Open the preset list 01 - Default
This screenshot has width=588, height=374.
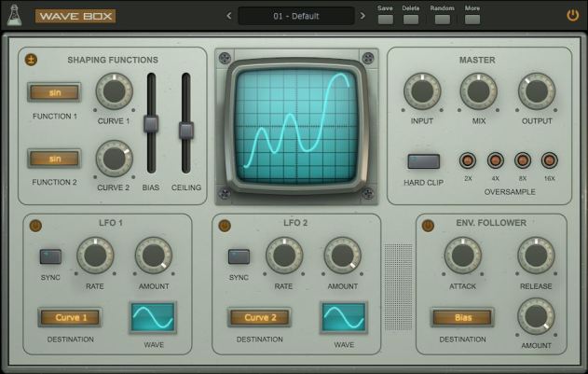click(x=295, y=16)
